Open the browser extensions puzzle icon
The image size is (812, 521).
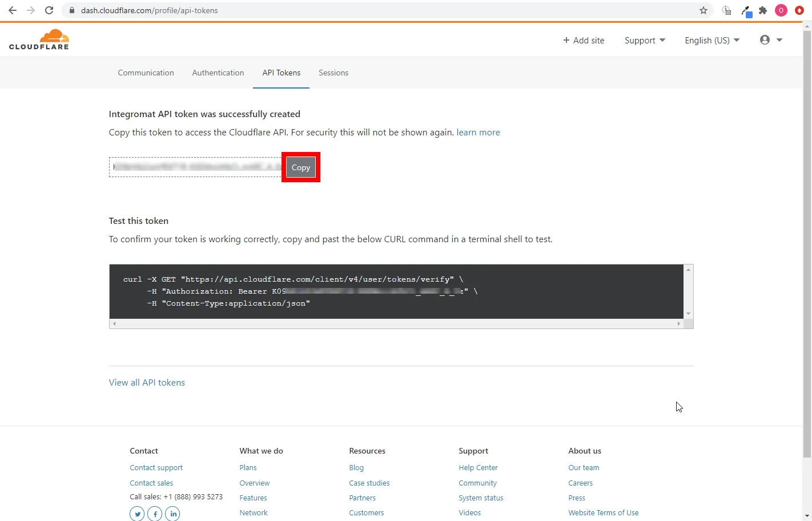(x=763, y=10)
